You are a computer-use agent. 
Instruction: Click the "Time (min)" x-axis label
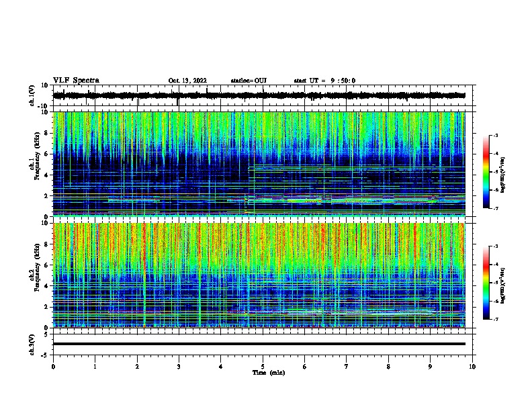269,373
